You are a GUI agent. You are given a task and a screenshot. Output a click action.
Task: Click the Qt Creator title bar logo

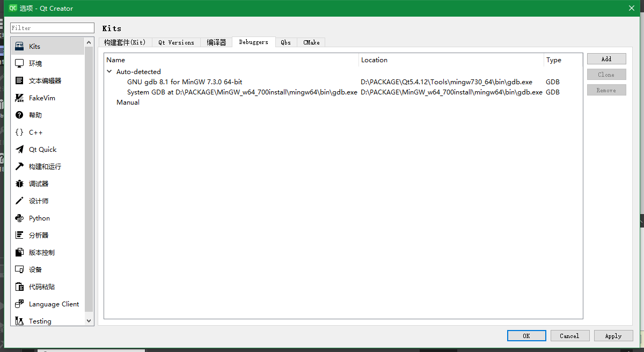(x=13, y=8)
